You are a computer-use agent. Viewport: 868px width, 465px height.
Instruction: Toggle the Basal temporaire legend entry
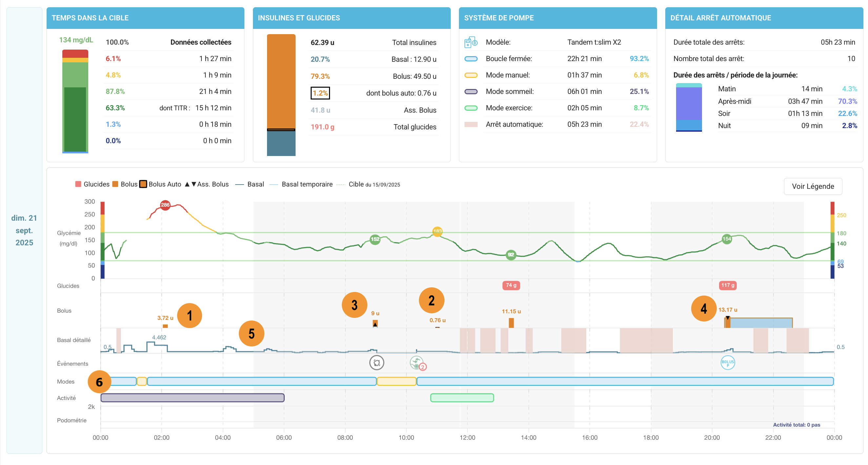[301, 184]
